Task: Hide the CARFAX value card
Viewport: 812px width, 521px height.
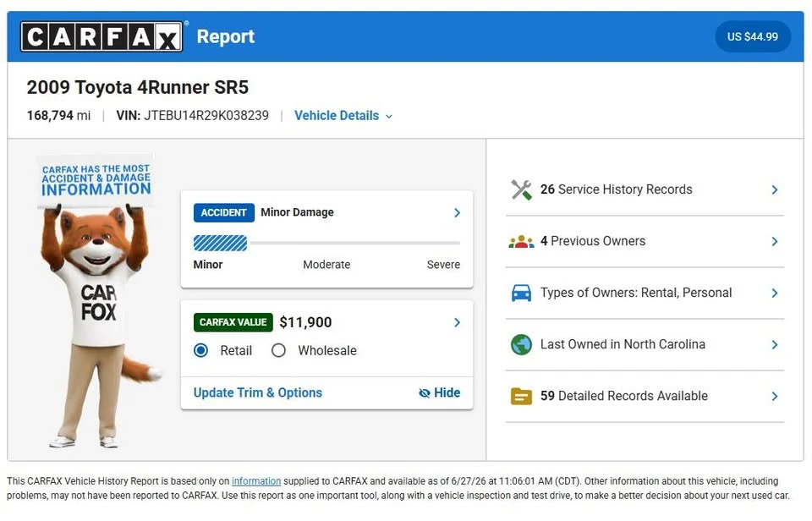Action: click(439, 392)
